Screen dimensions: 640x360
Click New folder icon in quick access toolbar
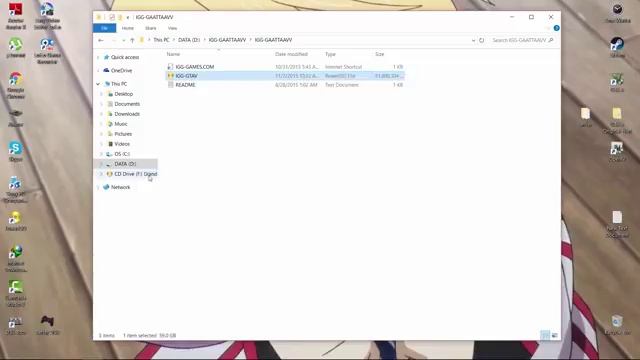coord(120,17)
